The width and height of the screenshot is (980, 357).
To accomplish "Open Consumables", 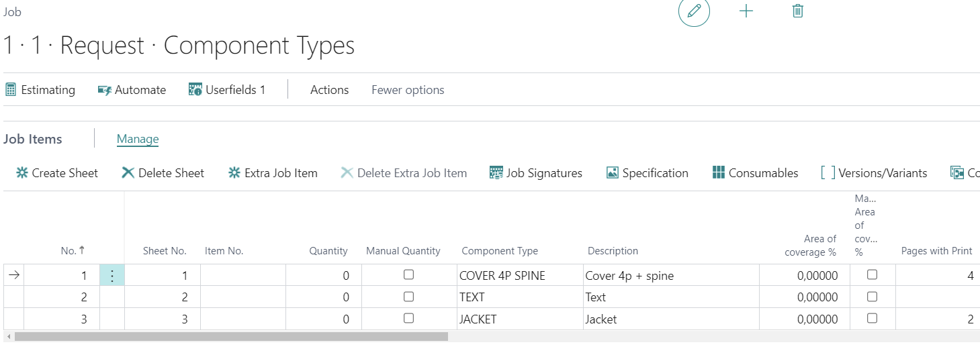I will click(x=756, y=173).
